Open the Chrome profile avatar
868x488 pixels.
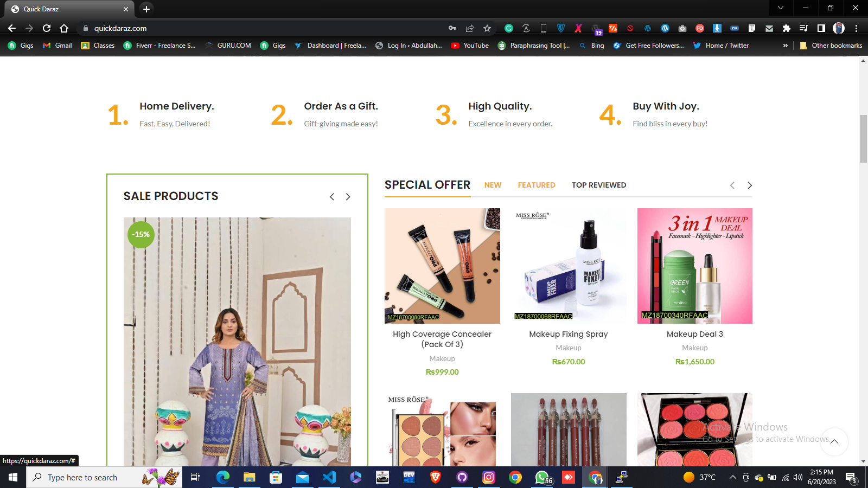click(839, 28)
